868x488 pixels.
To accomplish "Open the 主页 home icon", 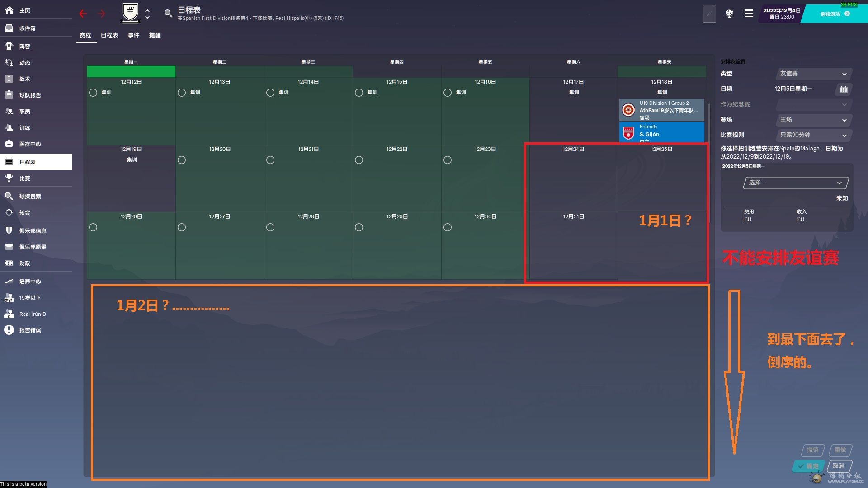I will [9, 10].
